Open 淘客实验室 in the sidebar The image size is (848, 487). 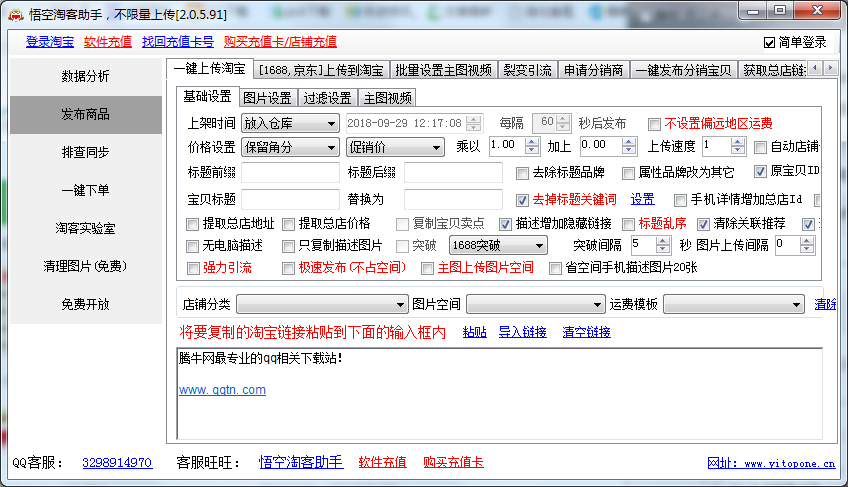tap(85, 228)
